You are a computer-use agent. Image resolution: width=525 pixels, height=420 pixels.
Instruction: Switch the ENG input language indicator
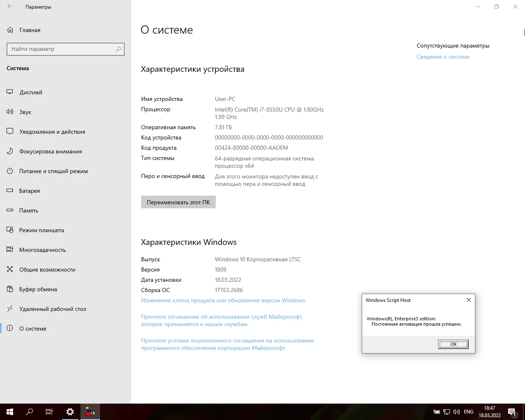pyautogui.click(x=468, y=412)
